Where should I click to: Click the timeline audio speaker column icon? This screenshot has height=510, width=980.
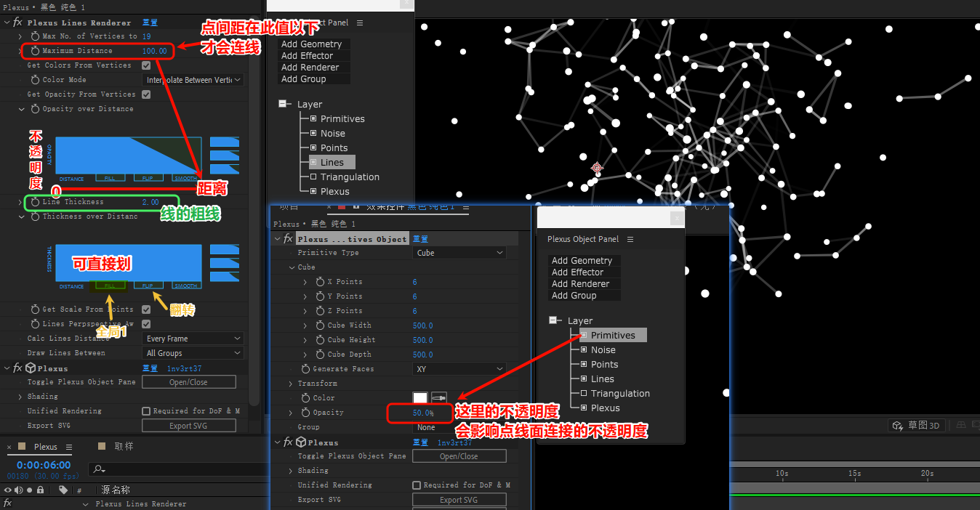point(18,490)
